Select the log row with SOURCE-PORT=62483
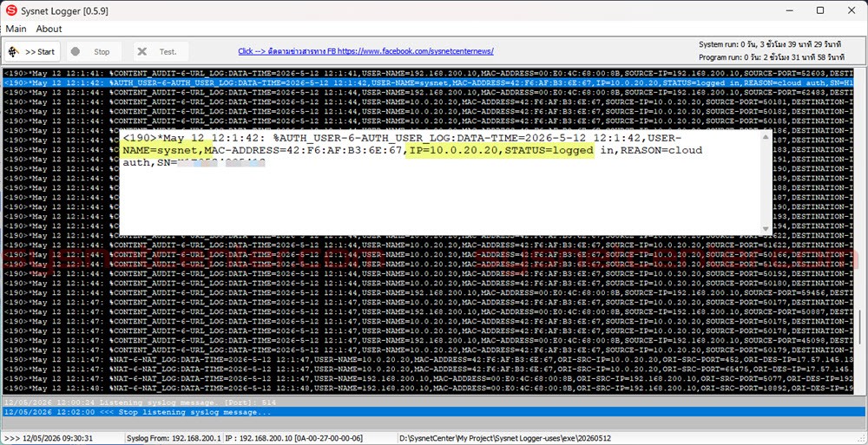The height and width of the screenshot is (445, 868). [428, 93]
